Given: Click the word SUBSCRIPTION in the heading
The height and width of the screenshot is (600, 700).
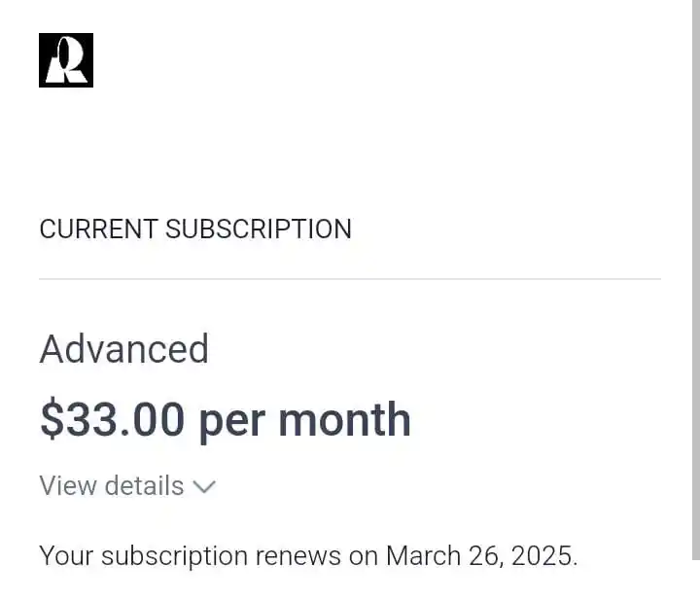Looking at the screenshot, I should click(x=259, y=229).
